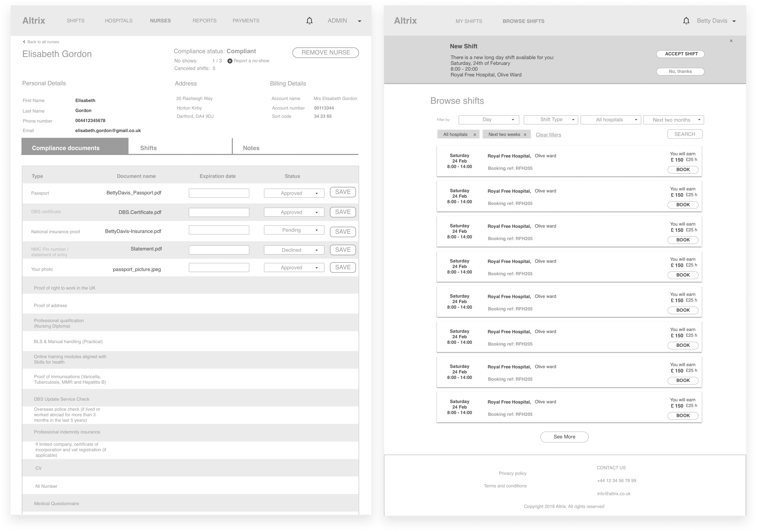
Task: Open the ADMIN account dropdown arrow
Action: (359, 21)
